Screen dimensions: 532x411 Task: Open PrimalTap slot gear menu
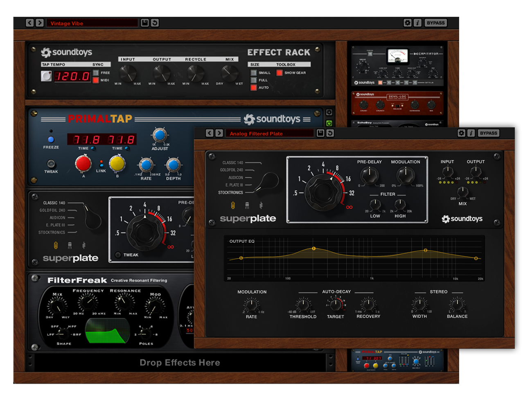point(329,113)
